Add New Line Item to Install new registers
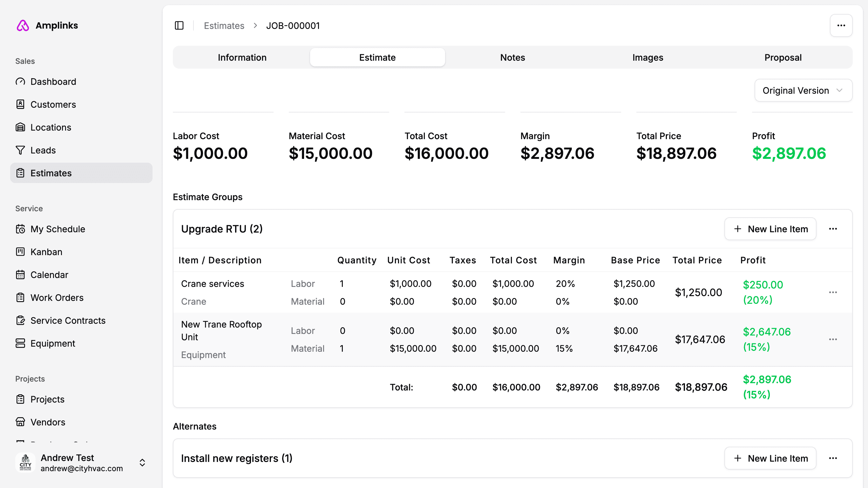 click(770, 458)
